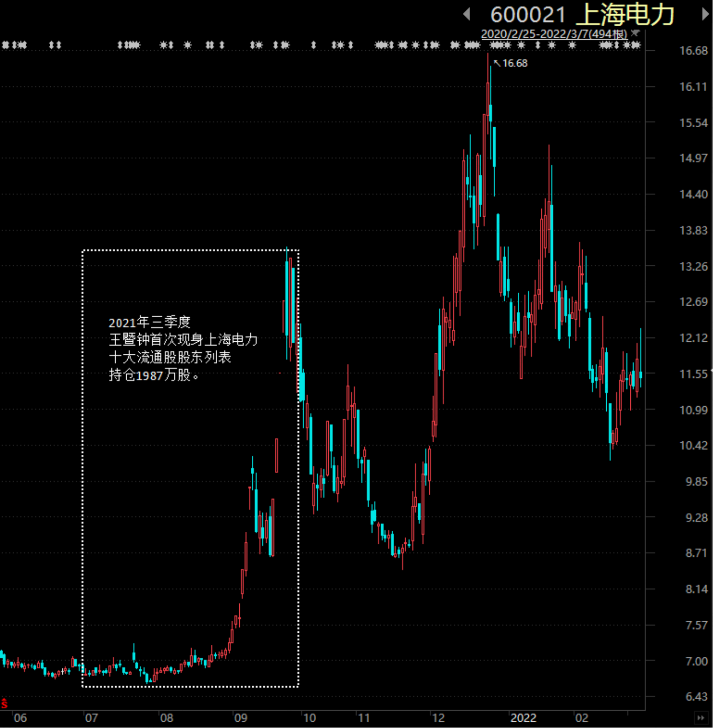Click the 16.68 value on the price axis

(x=693, y=51)
